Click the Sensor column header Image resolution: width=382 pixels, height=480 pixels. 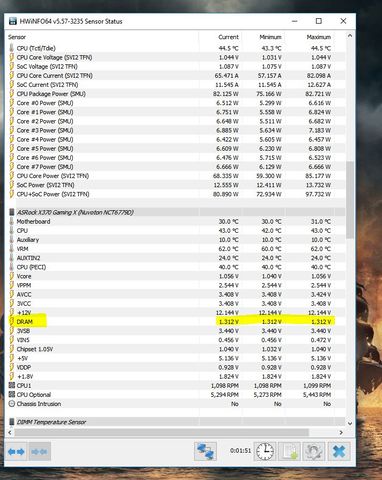[x=17, y=37]
